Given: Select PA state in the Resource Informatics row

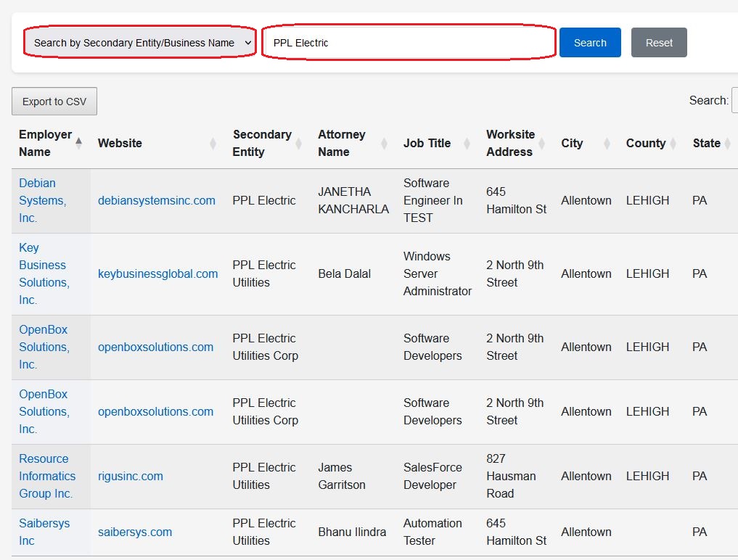Looking at the screenshot, I should 700,477.
